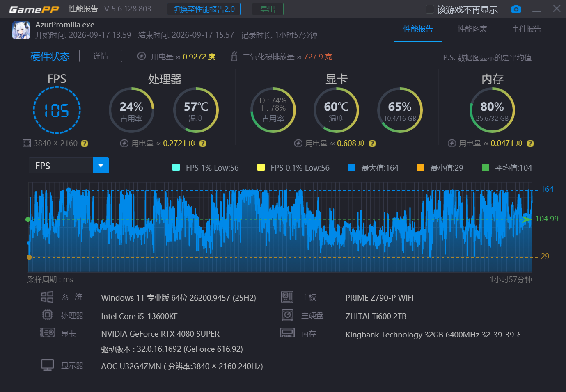566x392 pixels.
Task: Click help icon beside GPU power 0.608 度
Action: coord(372,144)
